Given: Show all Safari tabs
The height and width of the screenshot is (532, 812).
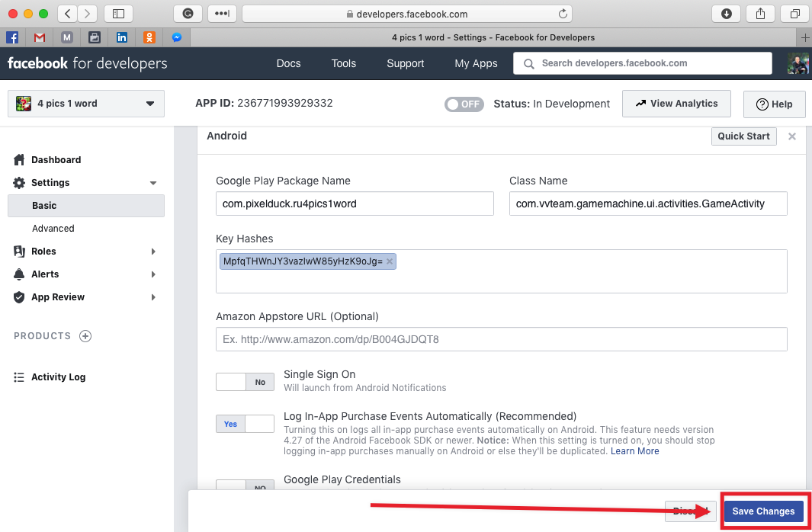Looking at the screenshot, I should (795, 14).
